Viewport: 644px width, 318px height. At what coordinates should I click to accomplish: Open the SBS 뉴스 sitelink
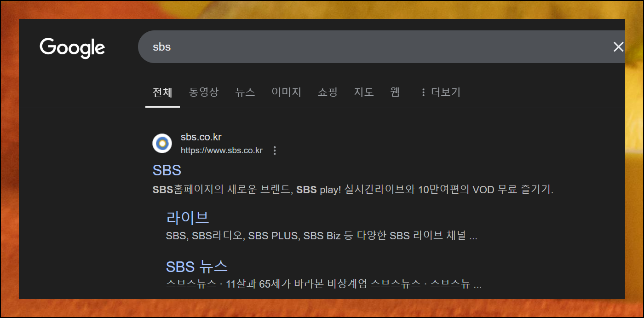[197, 266]
